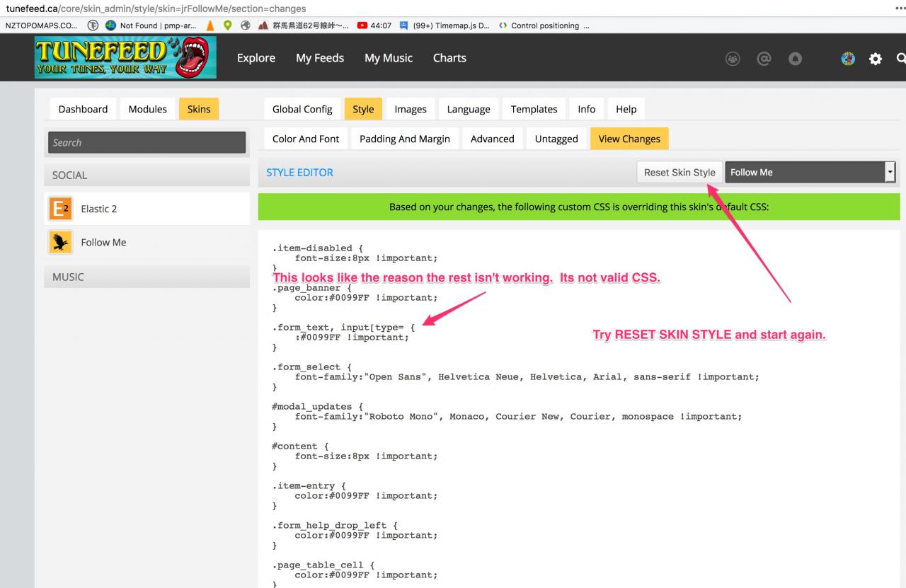Open the Charts navigation link
Image resolution: width=906 pixels, height=588 pixels.
point(449,58)
